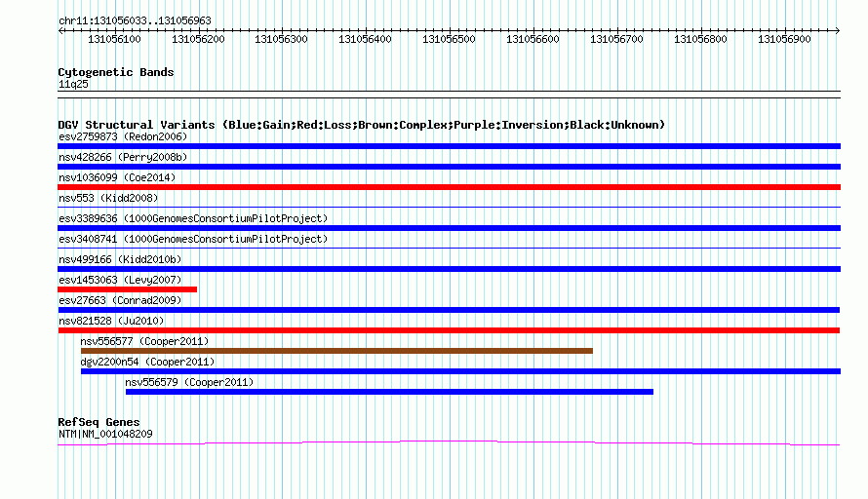Click the blue bar under esv27663

pyautogui.click(x=449, y=310)
